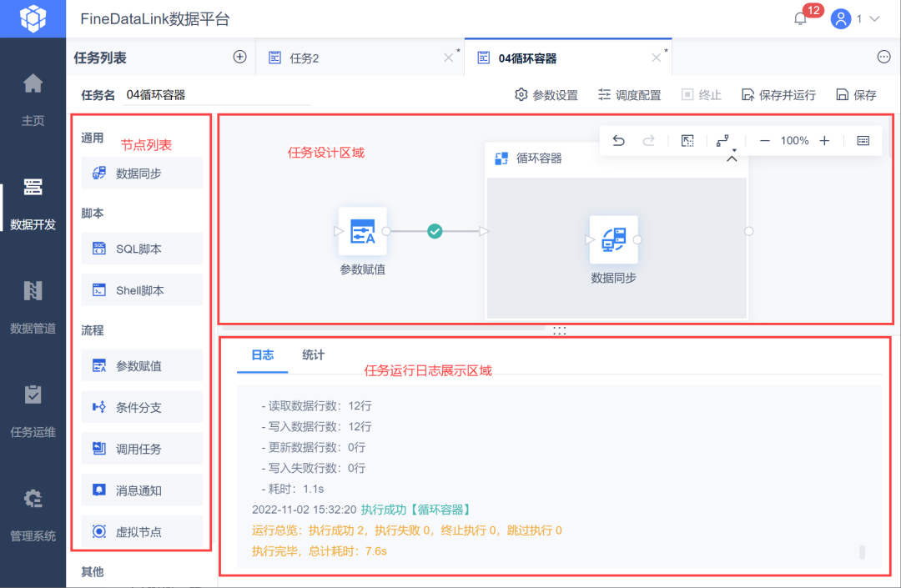Screen dimensions: 901x588
Task: Click the 运行总览 summary log line
Action: pyautogui.click(x=407, y=530)
